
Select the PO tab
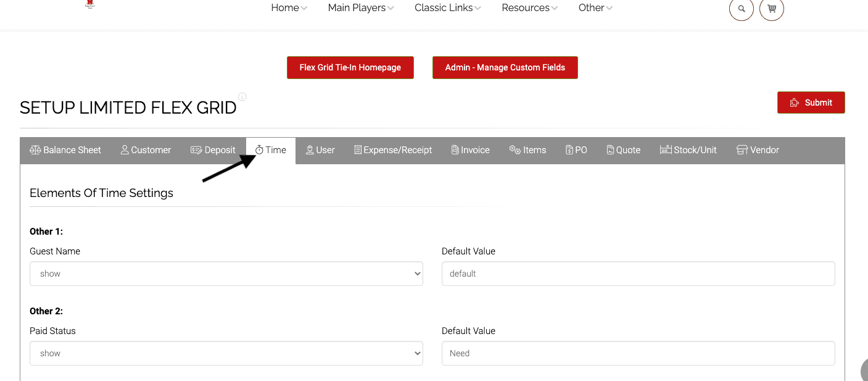point(576,150)
